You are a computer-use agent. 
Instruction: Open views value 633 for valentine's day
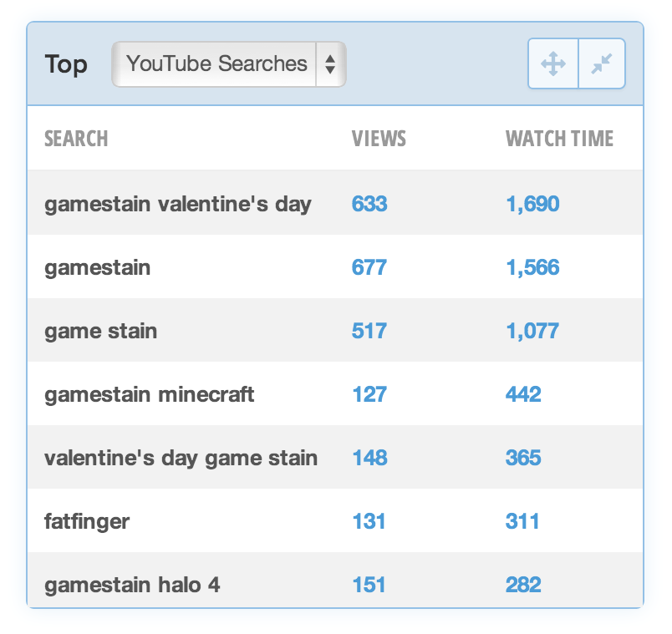[369, 203]
